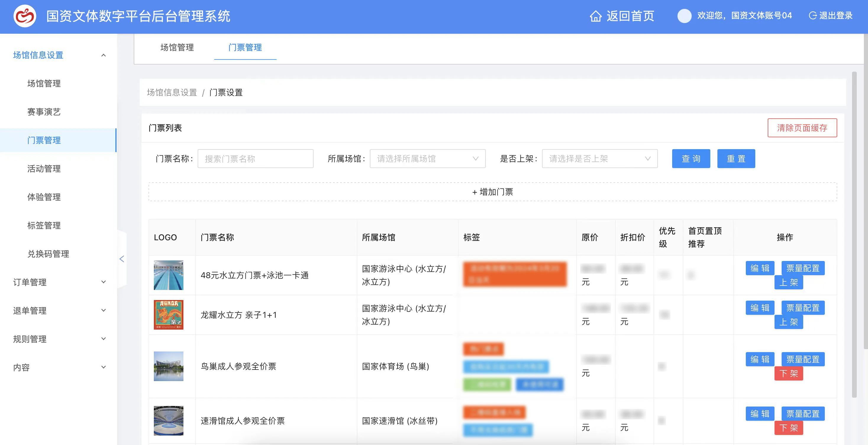Open the 是否上架 status dropdown
This screenshot has width=868, height=445.
(x=599, y=159)
